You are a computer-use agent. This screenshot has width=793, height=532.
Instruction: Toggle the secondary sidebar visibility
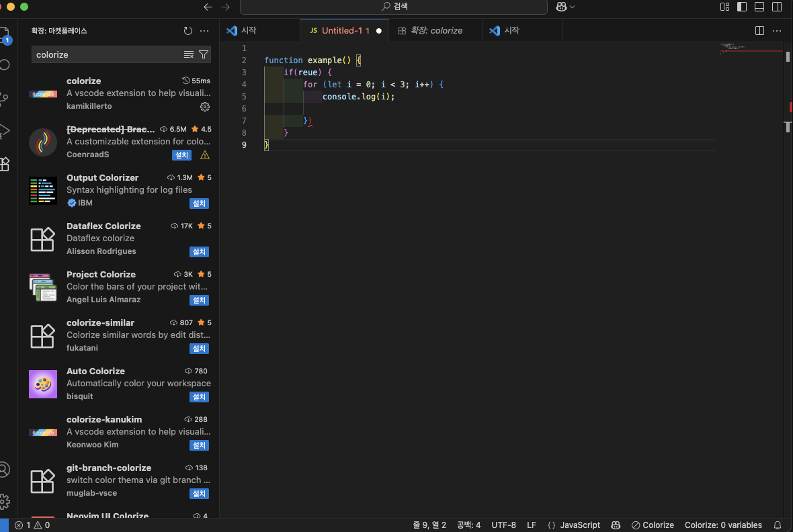point(778,7)
